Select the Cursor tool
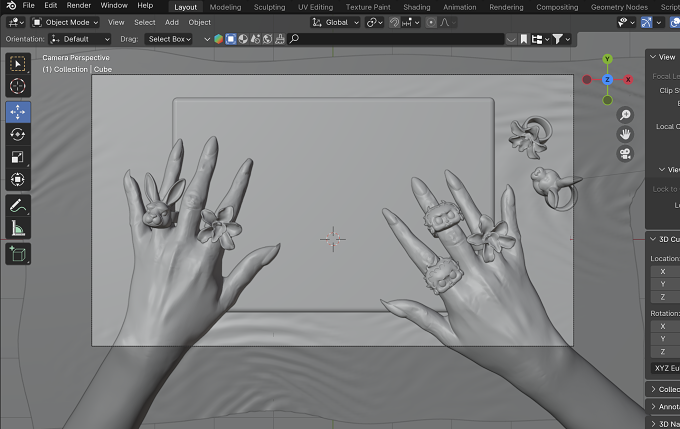This screenshot has height=429, width=680. coord(18,86)
